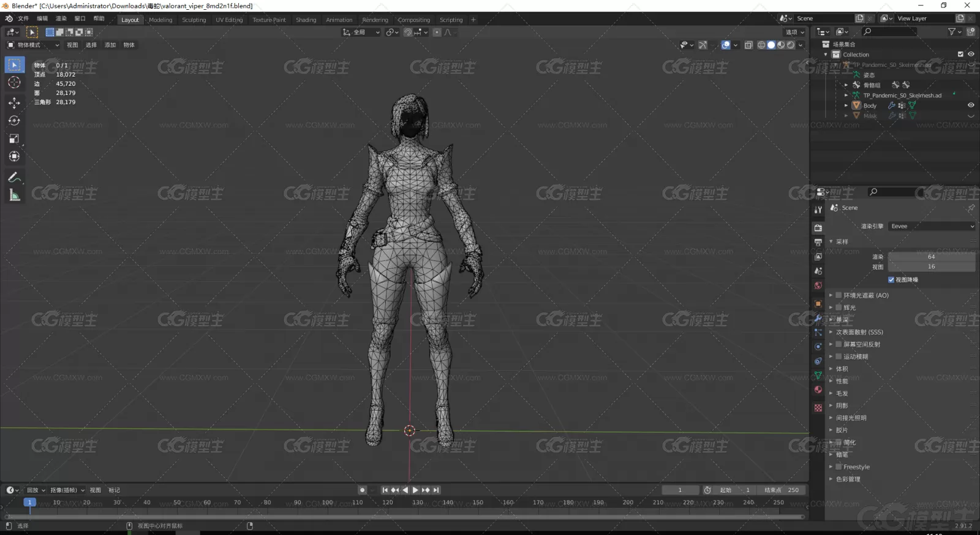Click Body object's wrench modifier icon
980x535 pixels.
pyautogui.click(x=892, y=105)
